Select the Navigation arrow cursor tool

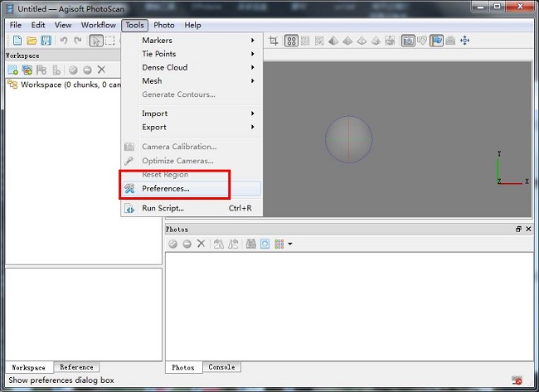point(96,41)
